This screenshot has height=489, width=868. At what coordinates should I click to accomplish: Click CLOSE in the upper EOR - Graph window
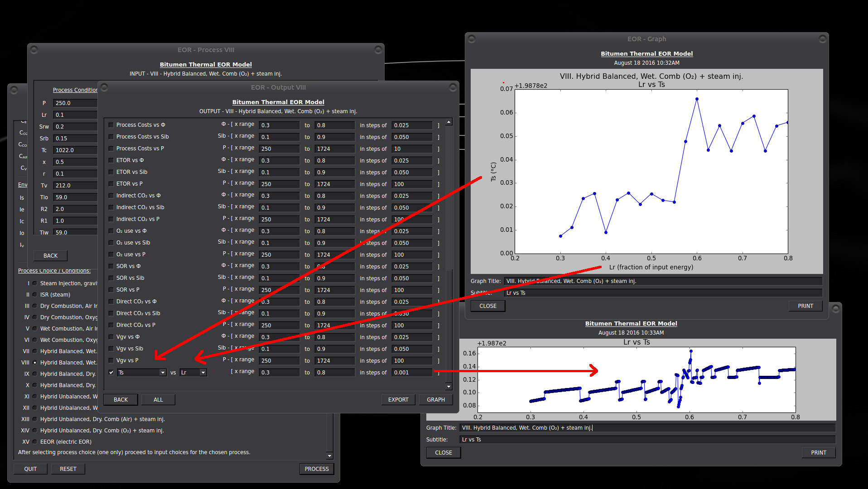pyautogui.click(x=488, y=306)
